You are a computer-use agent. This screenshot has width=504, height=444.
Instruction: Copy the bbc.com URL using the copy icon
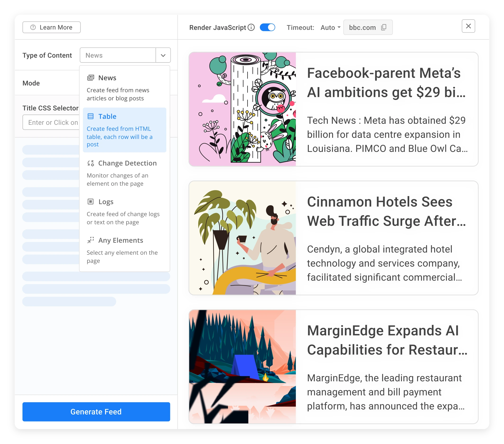coord(383,27)
